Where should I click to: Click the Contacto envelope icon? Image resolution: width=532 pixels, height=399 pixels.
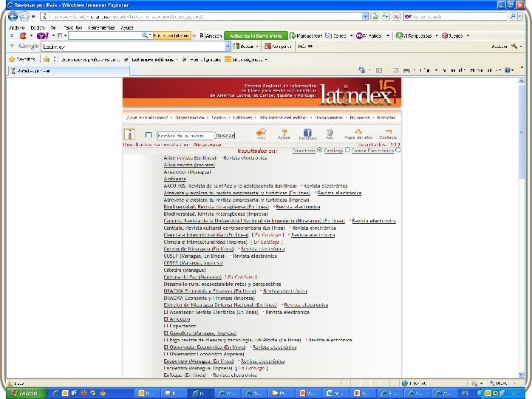click(388, 134)
